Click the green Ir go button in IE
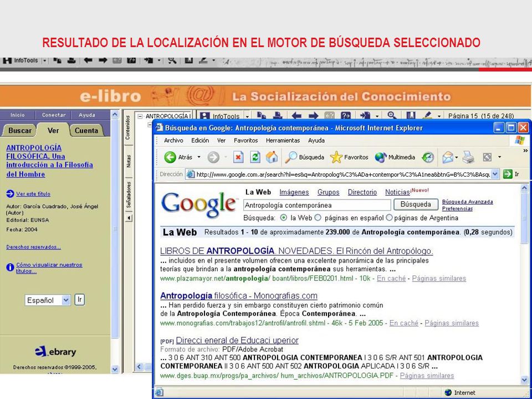 [511, 175]
